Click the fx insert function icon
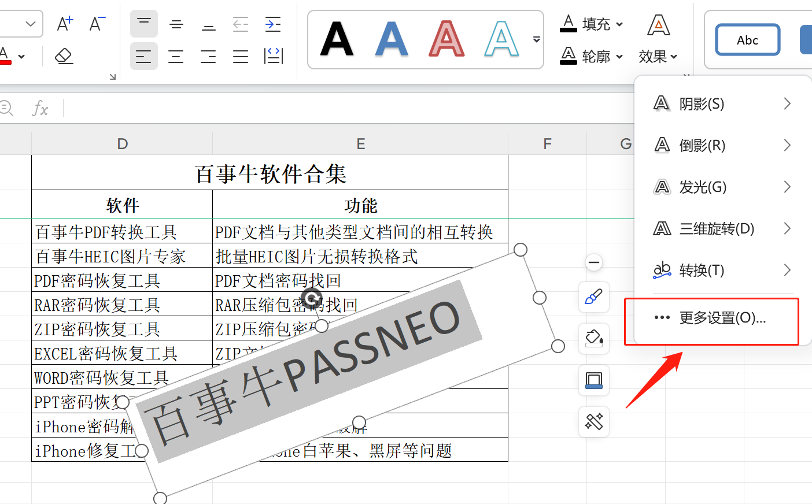The width and height of the screenshot is (812, 504). pyautogui.click(x=39, y=108)
